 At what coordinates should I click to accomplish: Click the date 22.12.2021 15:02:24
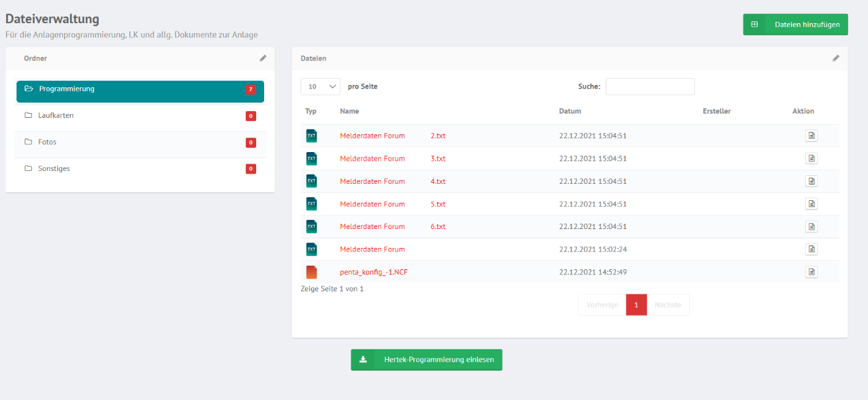click(593, 249)
